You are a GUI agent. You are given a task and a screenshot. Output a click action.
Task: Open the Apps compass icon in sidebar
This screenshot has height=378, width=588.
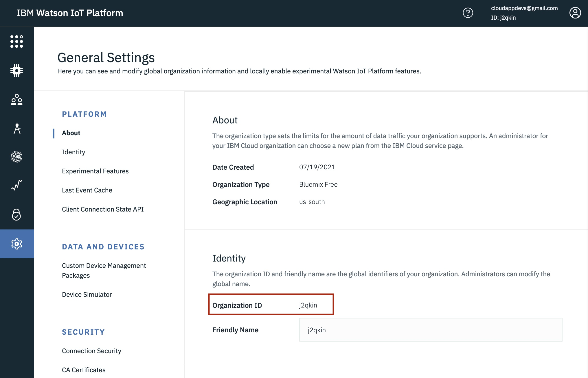pos(17,128)
